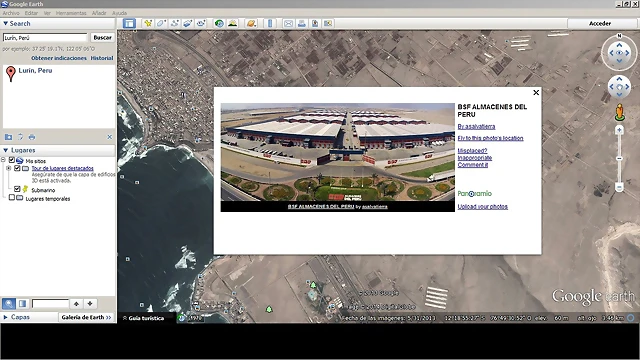Open the Archivo menu
Screen dimensions: 640x360
11,13
